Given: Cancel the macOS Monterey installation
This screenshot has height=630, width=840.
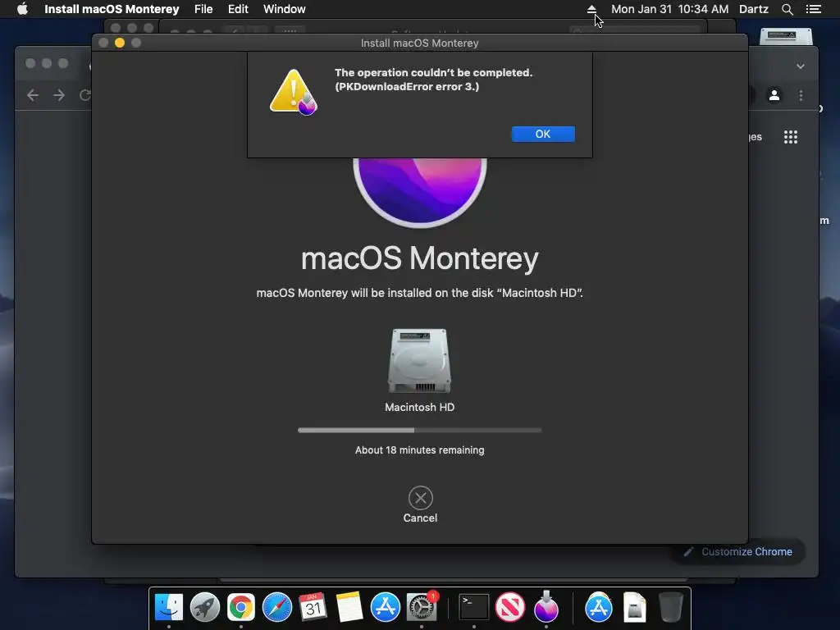Looking at the screenshot, I should (x=420, y=504).
